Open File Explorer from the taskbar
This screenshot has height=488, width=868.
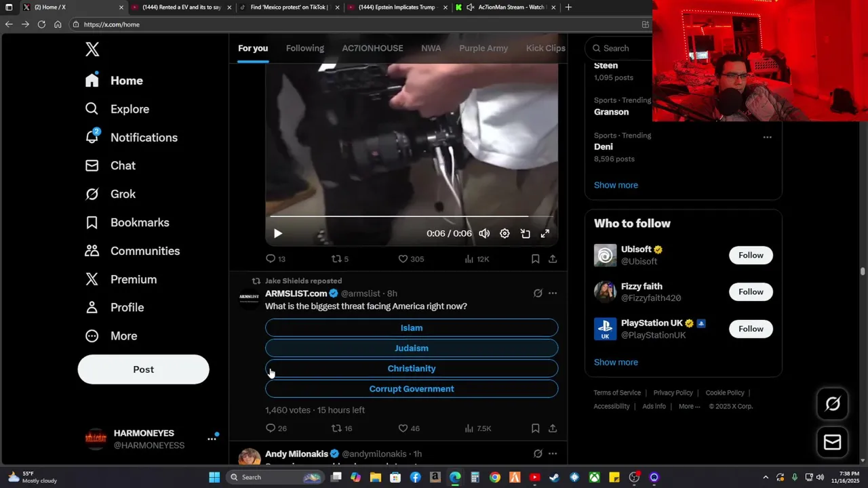coord(376,477)
